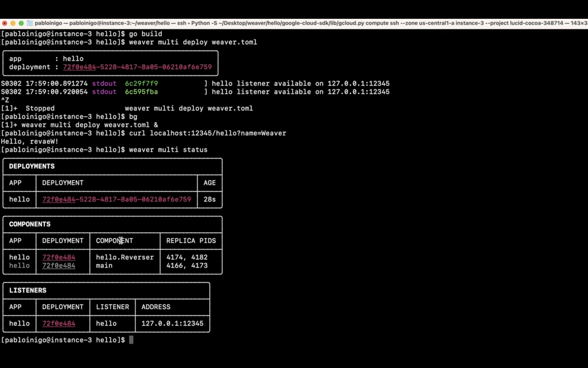The image size is (588, 368).
Task: Click the curl localhost:12345 command text
Action: (208, 133)
